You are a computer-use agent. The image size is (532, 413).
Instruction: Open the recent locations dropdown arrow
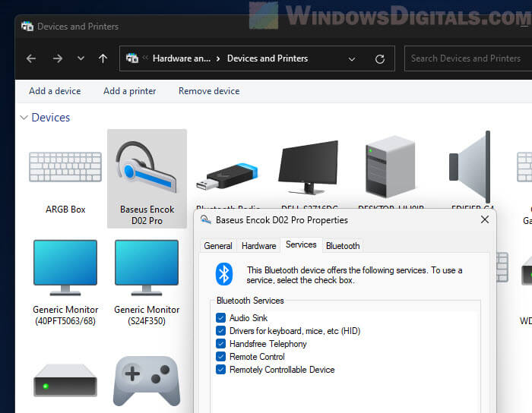pos(81,58)
